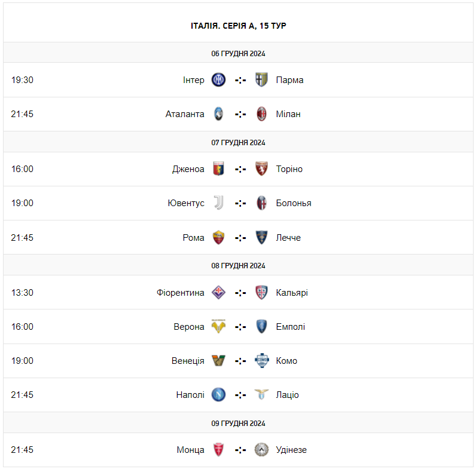Select the Fiorentina purple crest
The image size is (476, 469).
pyautogui.click(x=219, y=293)
